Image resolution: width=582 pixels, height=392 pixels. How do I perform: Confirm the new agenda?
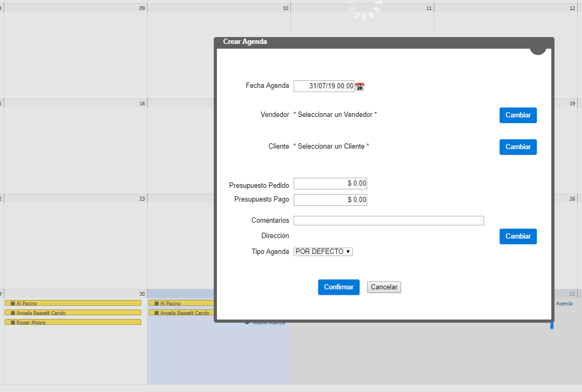click(x=339, y=287)
